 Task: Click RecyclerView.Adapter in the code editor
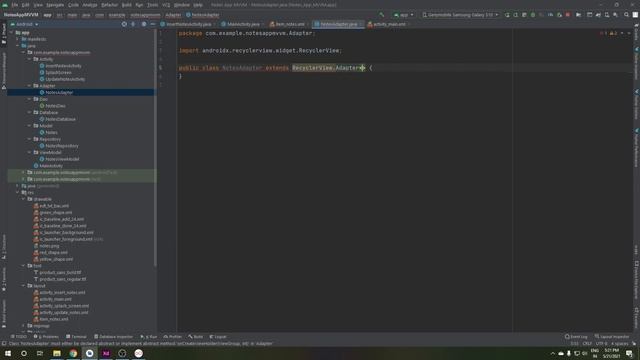pos(328,68)
